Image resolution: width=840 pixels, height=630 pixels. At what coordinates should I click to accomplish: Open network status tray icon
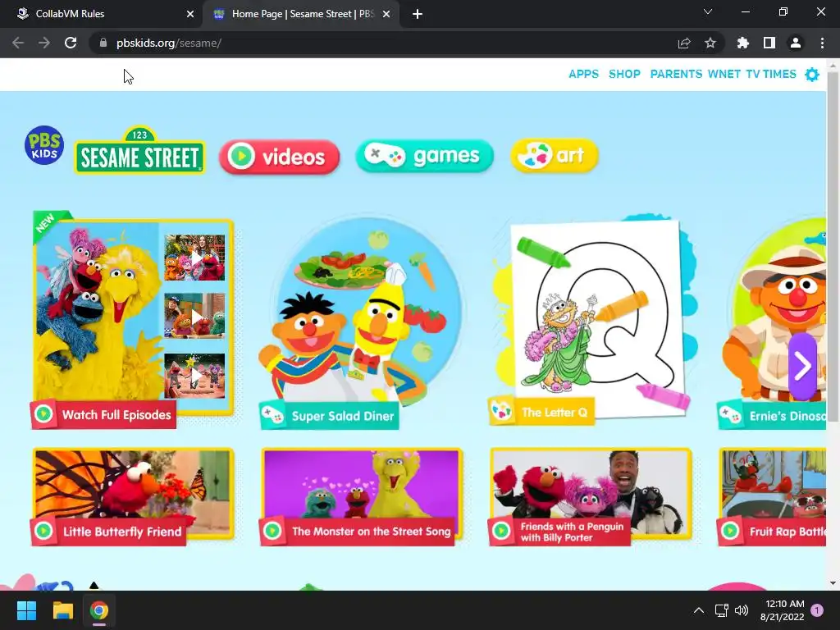721,610
